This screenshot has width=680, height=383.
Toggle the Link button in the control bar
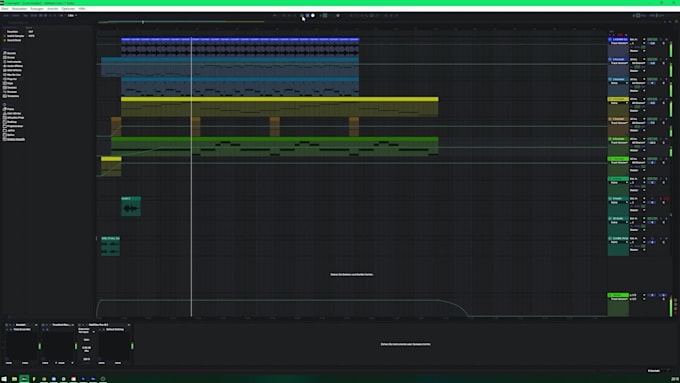pyautogui.click(x=6, y=16)
